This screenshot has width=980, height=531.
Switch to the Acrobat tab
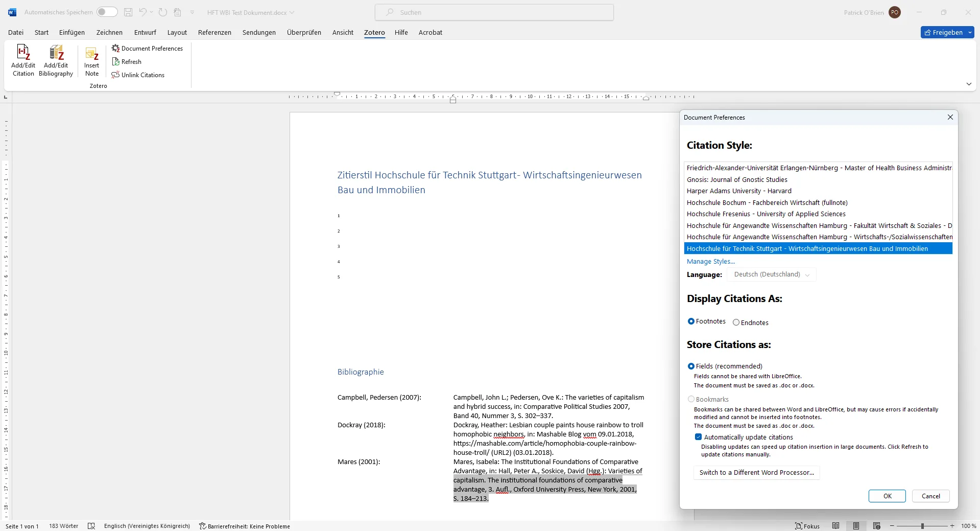[431, 32]
